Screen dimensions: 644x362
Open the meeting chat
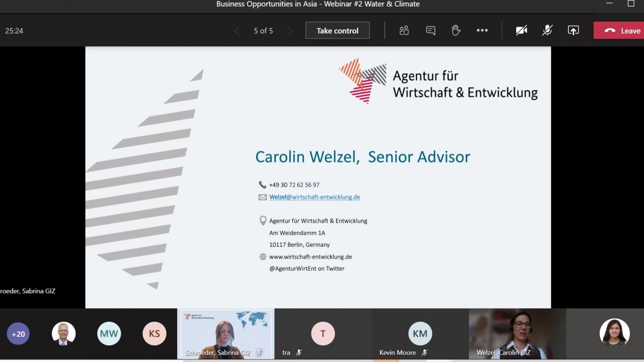point(431,31)
